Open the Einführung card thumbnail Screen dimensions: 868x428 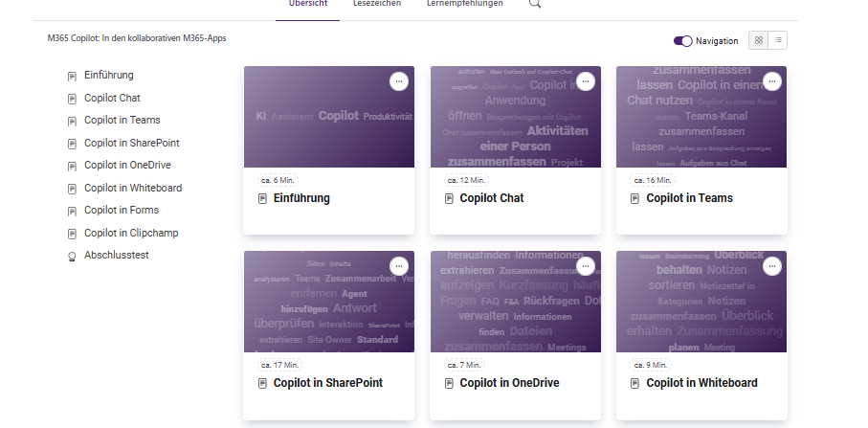[x=329, y=117]
